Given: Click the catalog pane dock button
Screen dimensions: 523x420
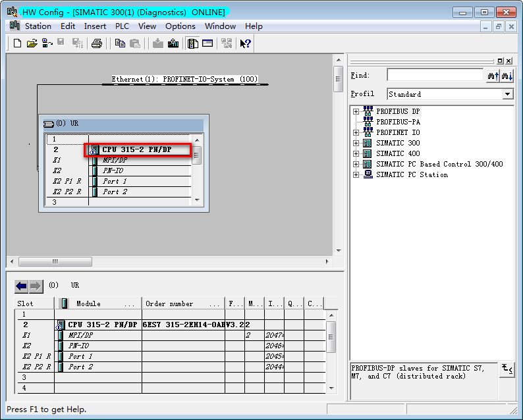Looking at the screenshot, I should [x=500, y=61].
